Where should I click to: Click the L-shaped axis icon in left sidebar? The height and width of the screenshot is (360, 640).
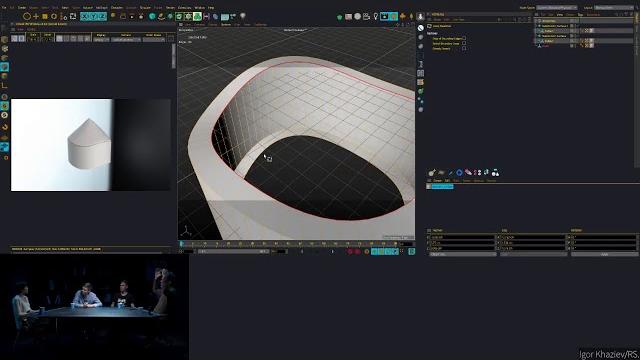(4, 85)
